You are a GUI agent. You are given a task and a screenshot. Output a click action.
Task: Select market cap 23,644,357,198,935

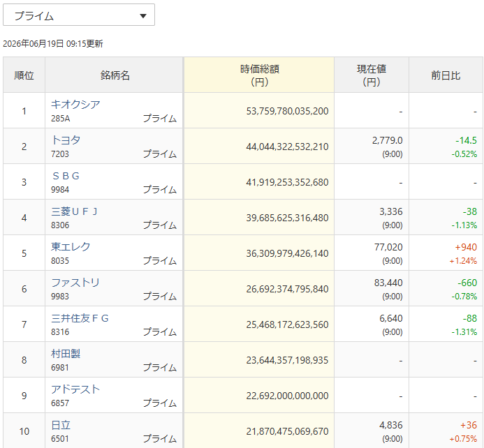tap(287, 360)
